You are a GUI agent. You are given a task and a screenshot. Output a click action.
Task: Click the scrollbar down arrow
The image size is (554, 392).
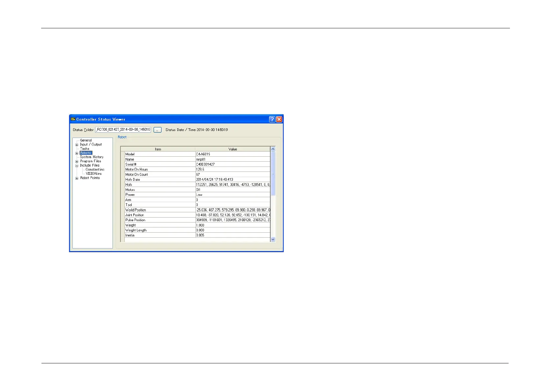coord(273,239)
